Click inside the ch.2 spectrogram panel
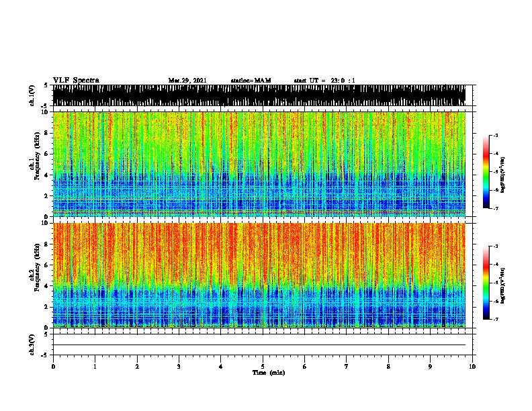This screenshot has width=532, height=411. (x=259, y=275)
